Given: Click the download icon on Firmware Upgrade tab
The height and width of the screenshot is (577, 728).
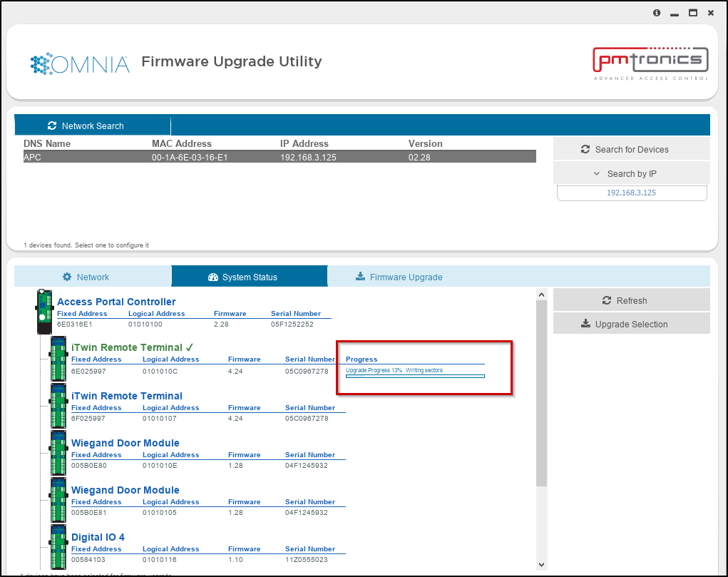Looking at the screenshot, I should tap(360, 277).
